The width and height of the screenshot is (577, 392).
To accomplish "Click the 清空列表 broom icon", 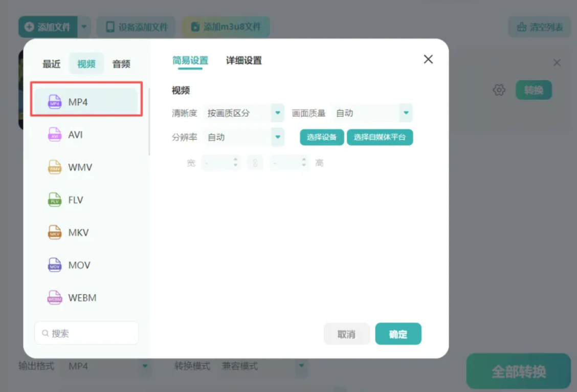I will [x=521, y=27].
